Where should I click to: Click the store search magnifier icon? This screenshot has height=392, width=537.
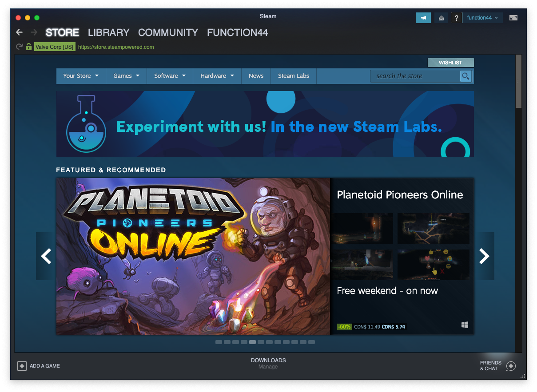coord(465,76)
